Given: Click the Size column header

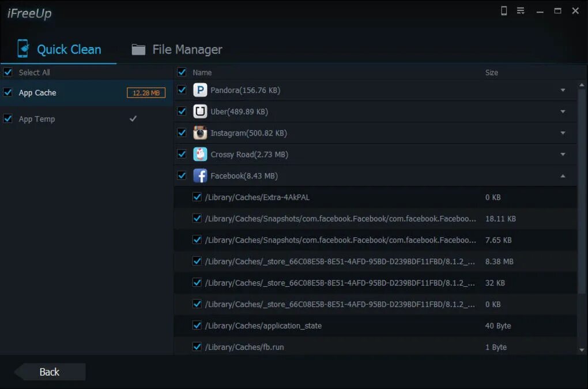Looking at the screenshot, I should 492,73.
